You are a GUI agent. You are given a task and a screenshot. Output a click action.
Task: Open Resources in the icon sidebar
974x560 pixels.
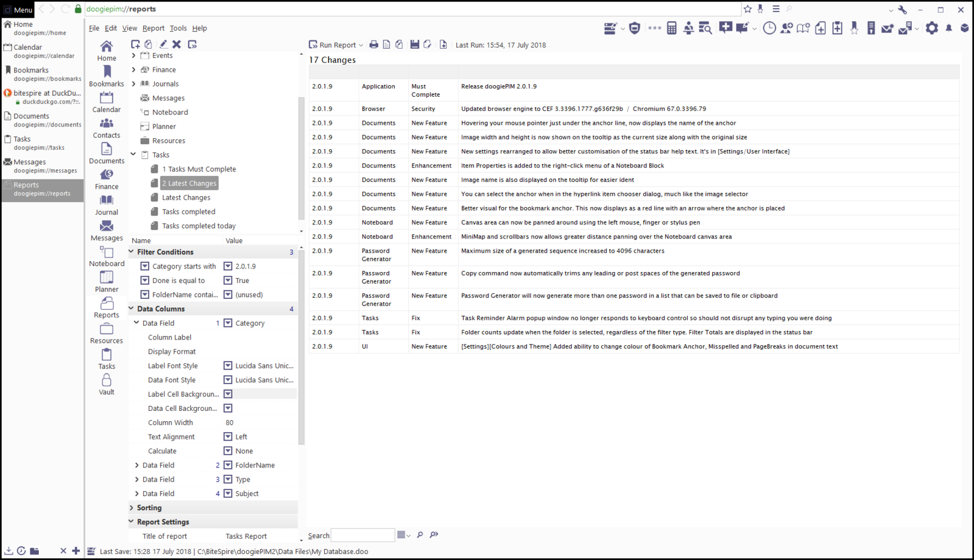click(x=107, y=333)
